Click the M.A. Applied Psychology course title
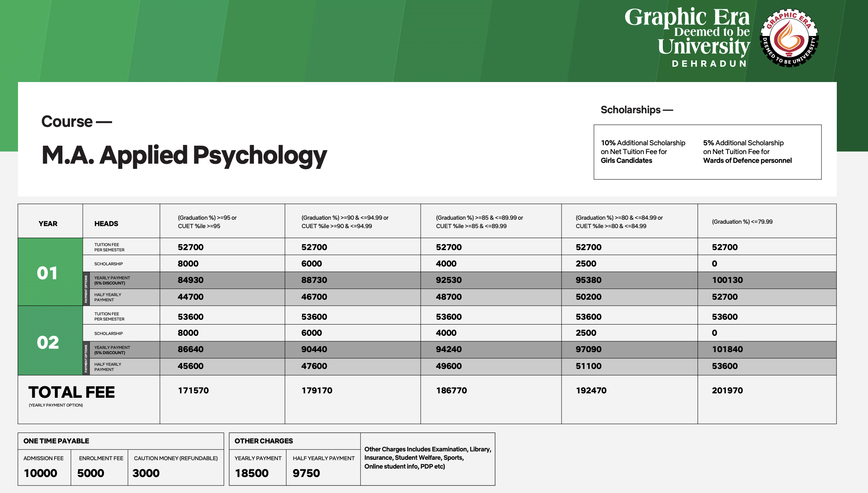868x493 pixels. click(x=184, y=155)
